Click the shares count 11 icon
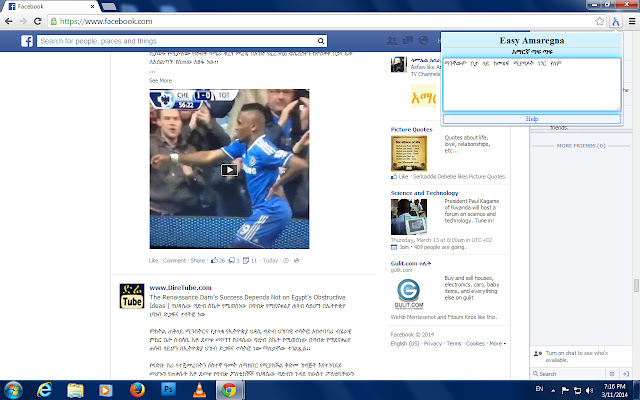 tap(250, 260)
